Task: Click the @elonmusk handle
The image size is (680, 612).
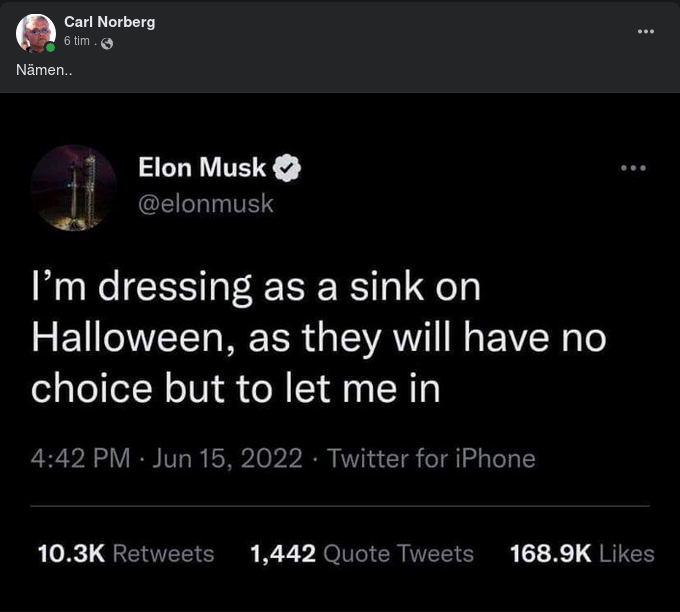Action: [x=205, y=203]
